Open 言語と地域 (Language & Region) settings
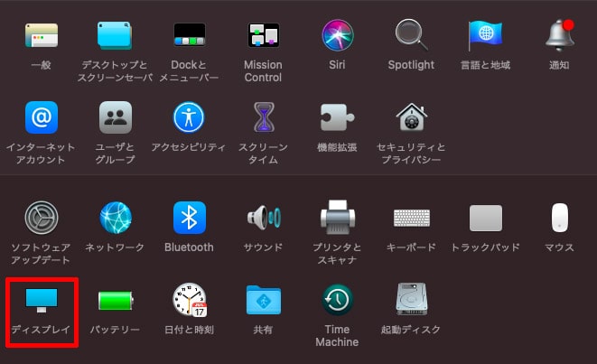 click(485, 36)
